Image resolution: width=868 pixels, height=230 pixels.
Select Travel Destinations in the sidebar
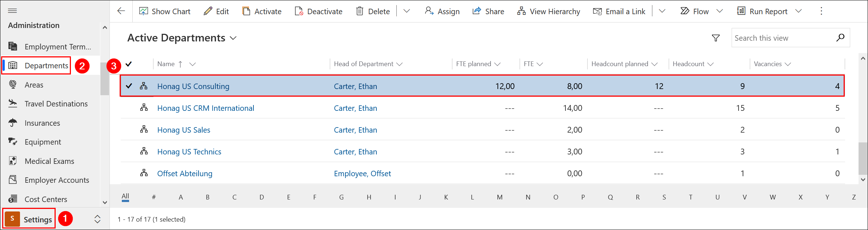pyautogui.click(x=56, y=104)
